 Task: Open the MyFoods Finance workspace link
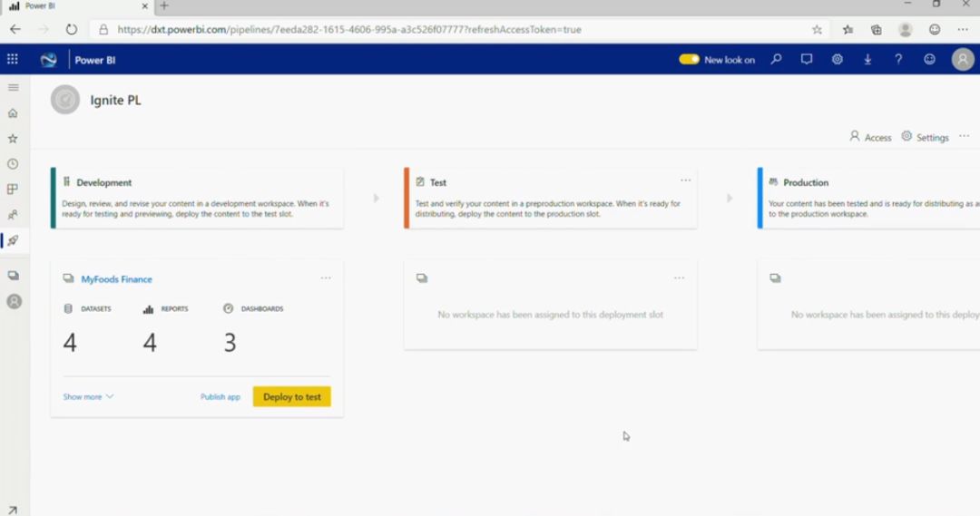pyautogui.click(x=116, y=279)
